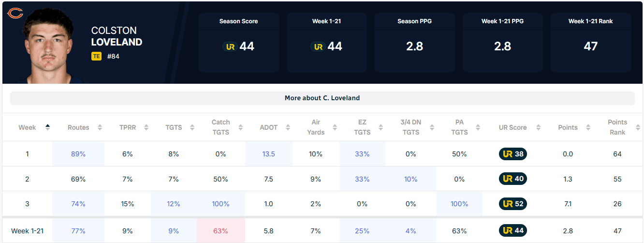Click the Chicago Bears team logo

(15, 13)
